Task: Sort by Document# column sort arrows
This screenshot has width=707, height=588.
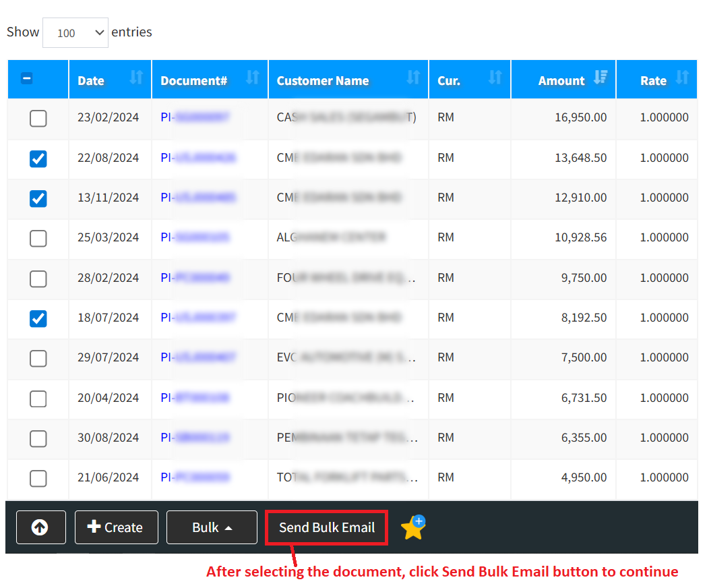Action: pyautogui.click(x=253, y=78)
